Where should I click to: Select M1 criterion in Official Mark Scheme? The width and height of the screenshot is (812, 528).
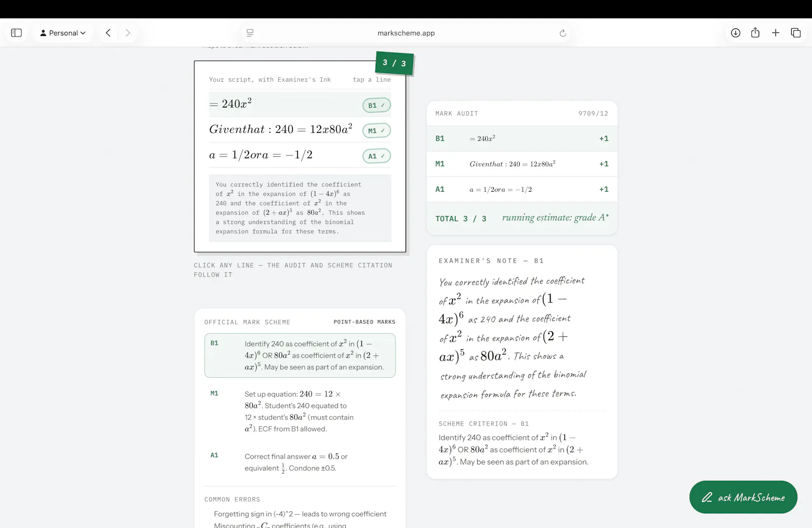[x=300, y=411]
